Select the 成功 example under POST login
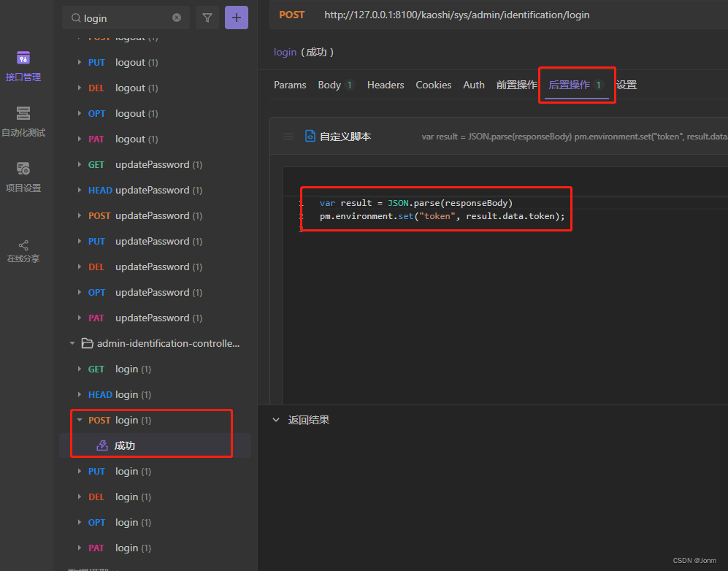The height and width of the screenshot is (571, 728). coord(124,445)
